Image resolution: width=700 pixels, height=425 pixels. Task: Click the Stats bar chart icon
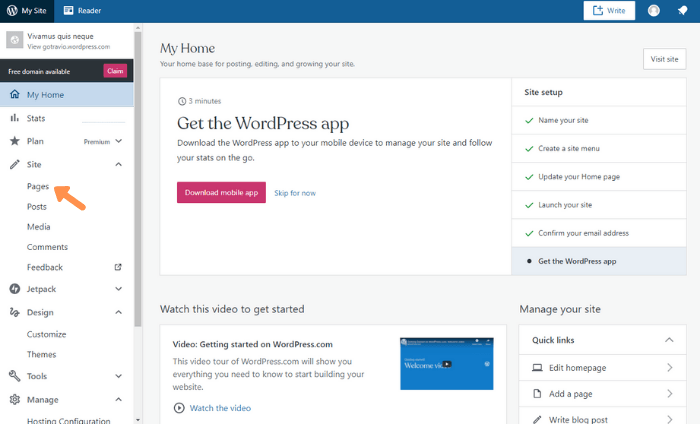coord(15,118)
